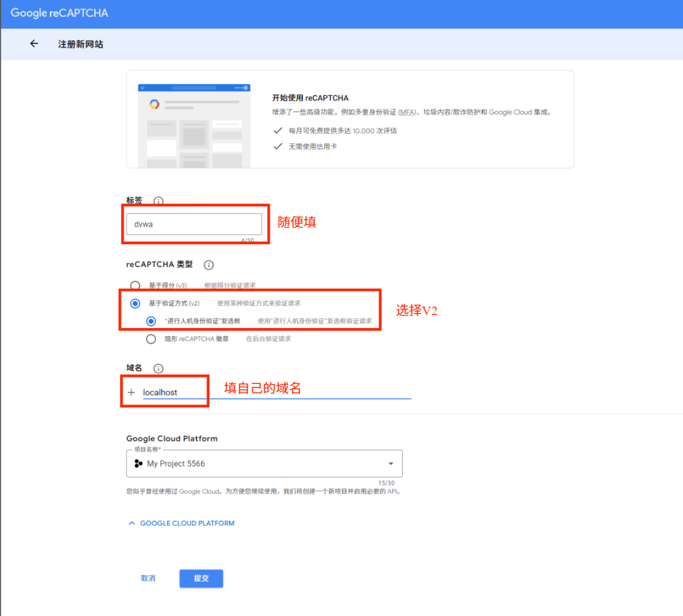
Task: Click the 取消 button
Action: click(148, 579)
